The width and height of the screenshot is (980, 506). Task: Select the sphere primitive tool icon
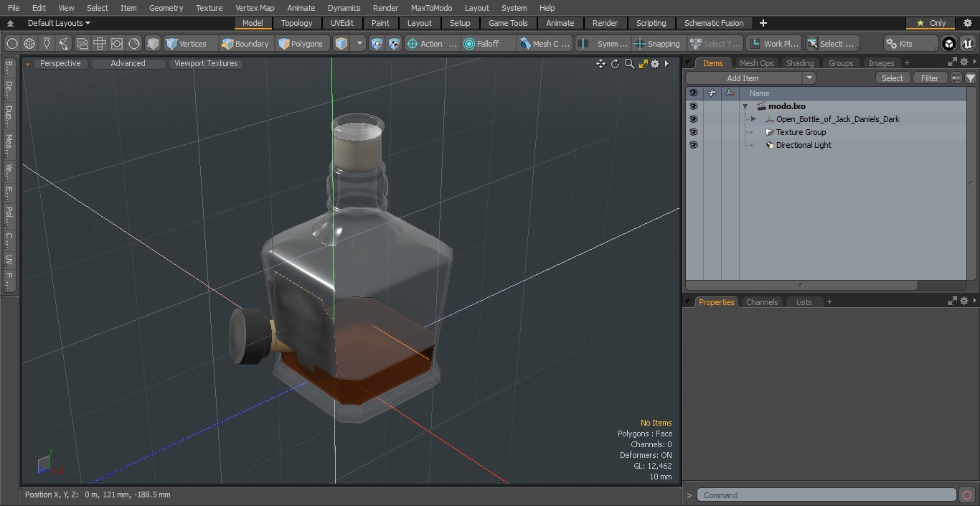tap(12, 44)
